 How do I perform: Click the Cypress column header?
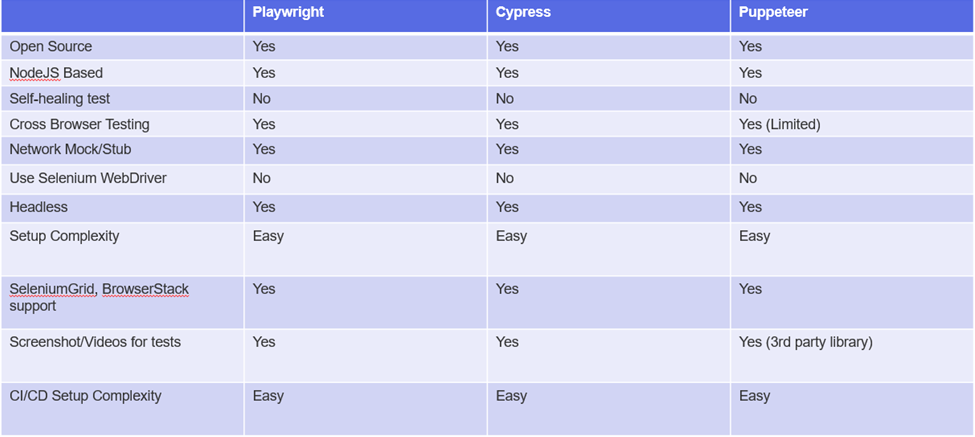point(523,13)
